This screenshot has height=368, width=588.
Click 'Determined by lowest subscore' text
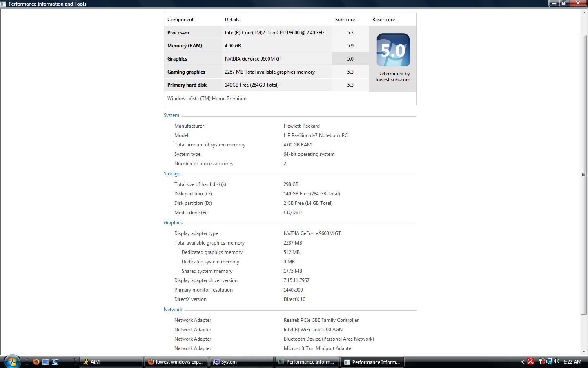[x=393, y=77]
